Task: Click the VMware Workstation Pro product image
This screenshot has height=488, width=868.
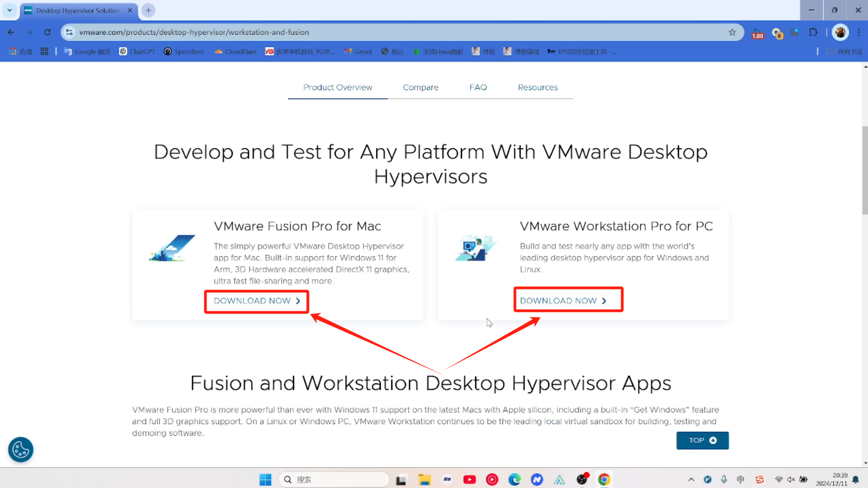Action: [x=475, y=248]
